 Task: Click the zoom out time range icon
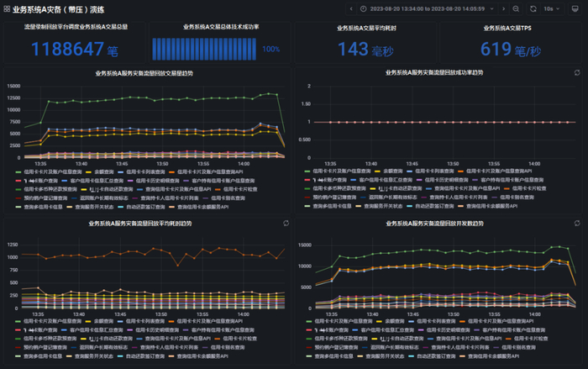coord(516,8)
